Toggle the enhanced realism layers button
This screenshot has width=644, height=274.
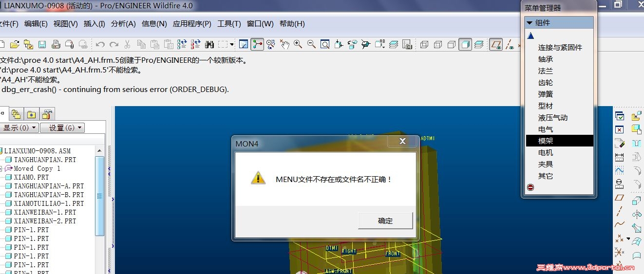[x=479, y=44]
